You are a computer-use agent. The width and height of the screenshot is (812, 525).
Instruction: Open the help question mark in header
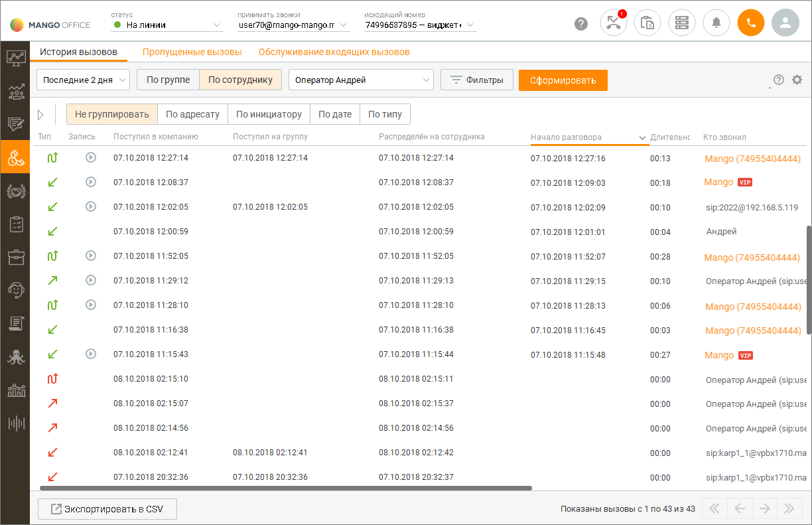tap(581, 24)
